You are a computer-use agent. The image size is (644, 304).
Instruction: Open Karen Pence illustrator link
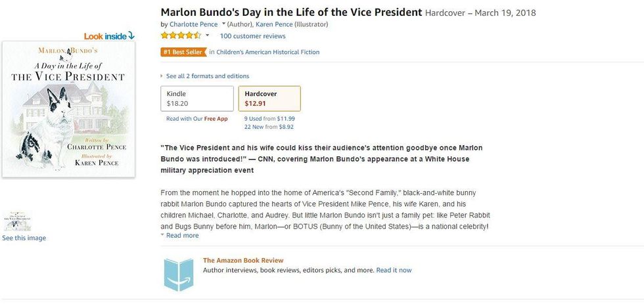pos(275,24)
